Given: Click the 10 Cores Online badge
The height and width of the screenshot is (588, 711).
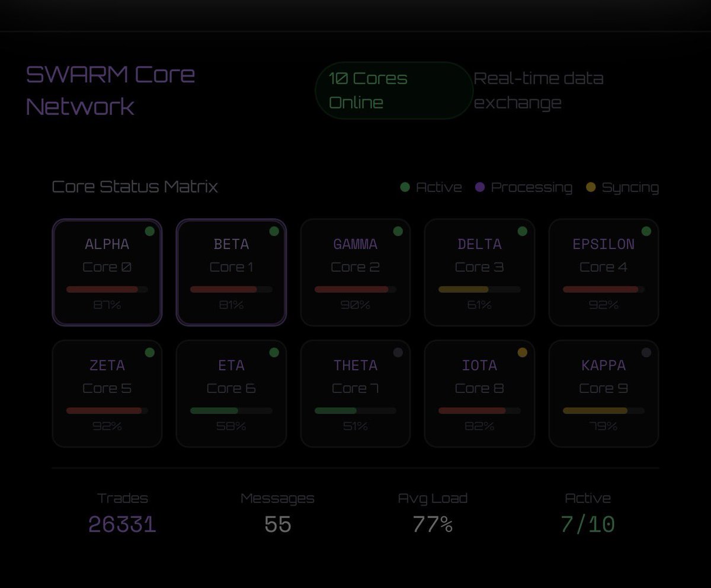Looking at the screenshot, I should point(394,90).
